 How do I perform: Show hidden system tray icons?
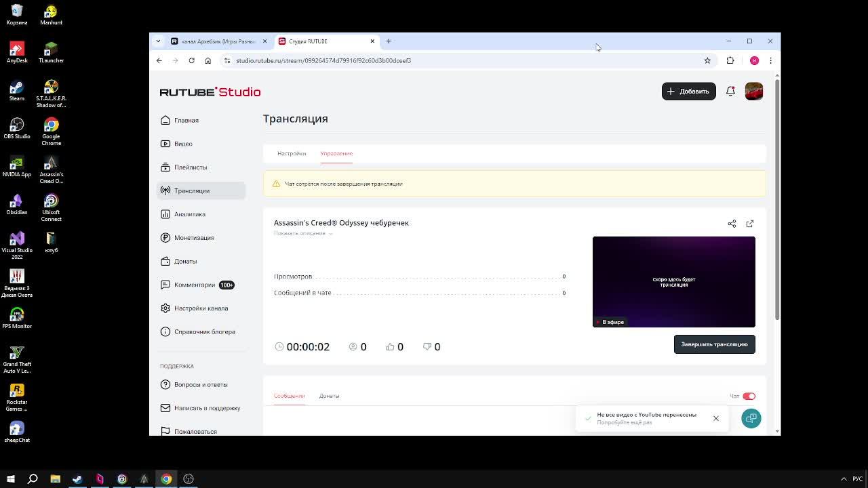844,479
